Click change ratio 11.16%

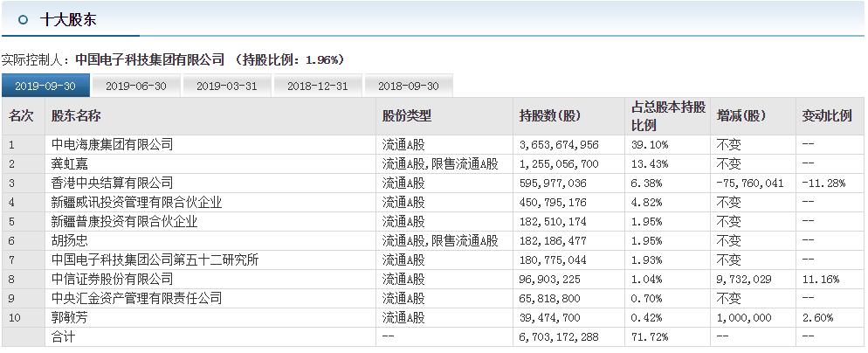click(820, 280)
